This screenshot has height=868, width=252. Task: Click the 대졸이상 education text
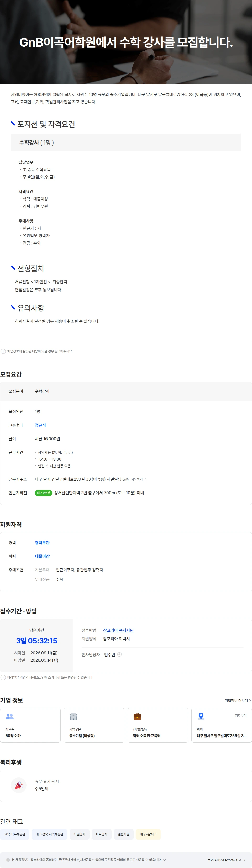42,556
